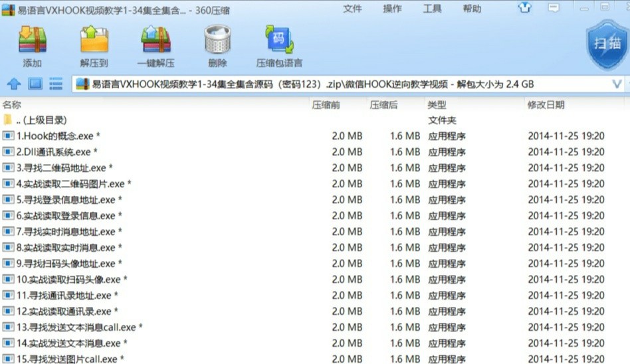Sort by 类型 column header
Image resolution: width=630 pixels, height=364 pixels.
pos(437,105)
